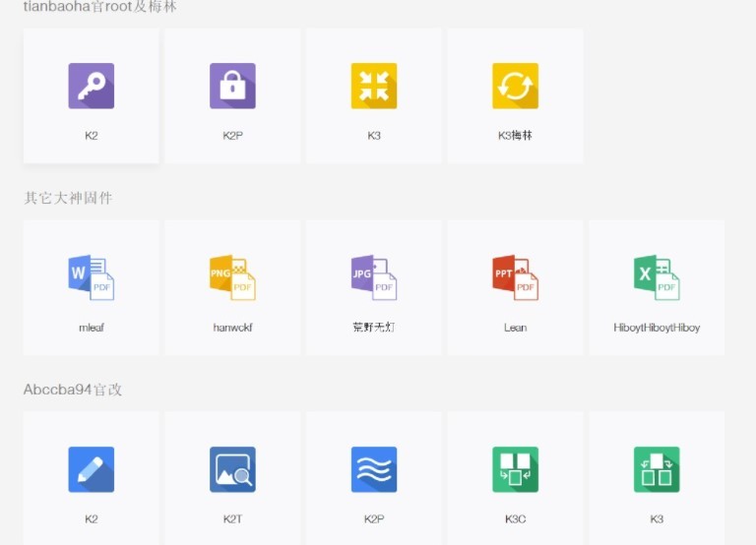Open the image search icon for K2T
756x545 pixels.
tap(232, 469)
